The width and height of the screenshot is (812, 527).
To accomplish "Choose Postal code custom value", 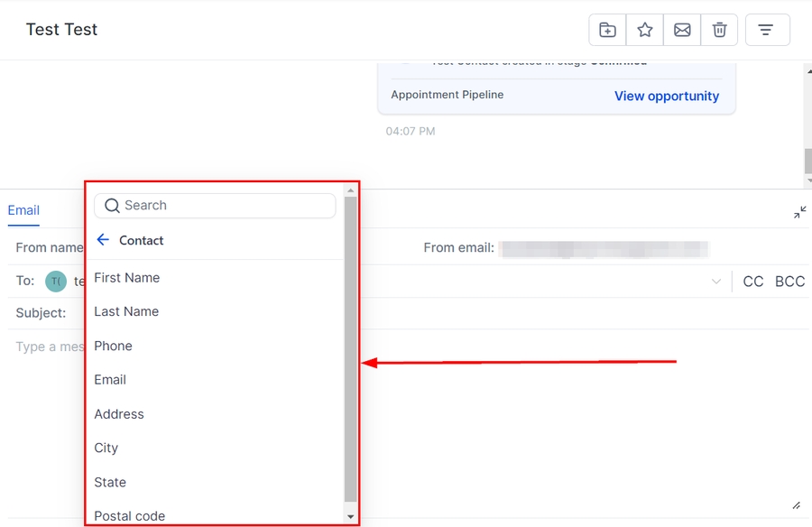I will (x=130, y=515).
